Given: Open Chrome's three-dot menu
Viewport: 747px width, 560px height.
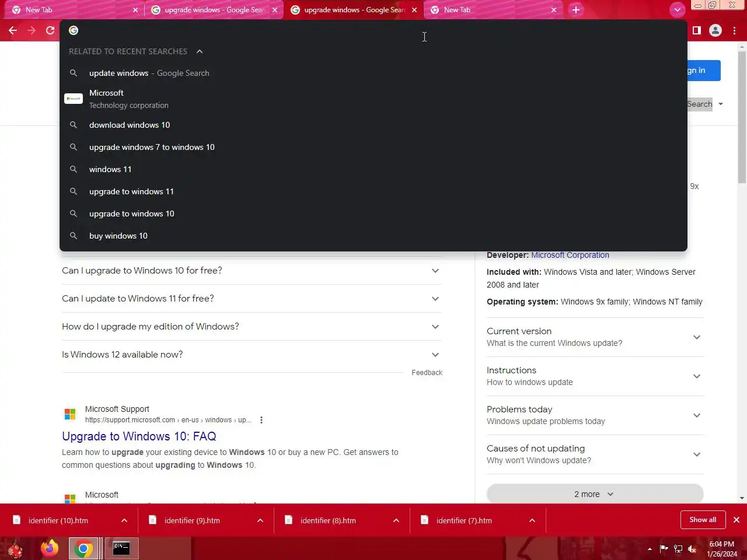Looking at the screenshot, I should click(735, 30).
